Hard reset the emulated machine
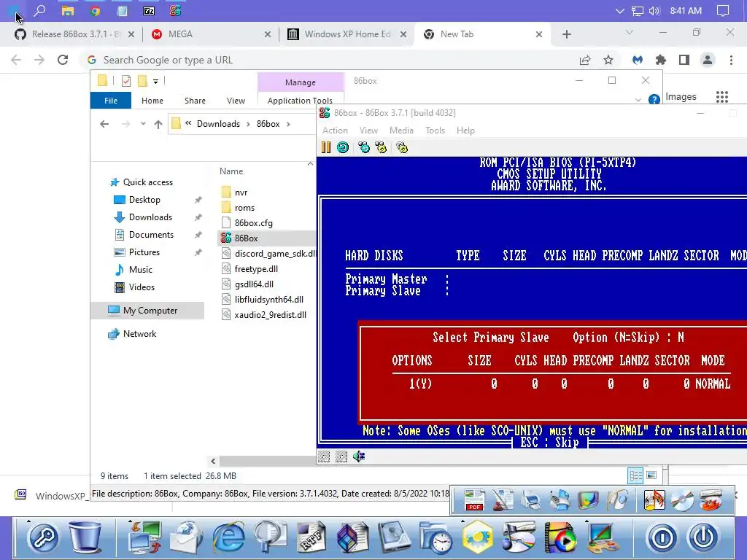This screenshot has width=747, height=560. (x=343, y=147)
